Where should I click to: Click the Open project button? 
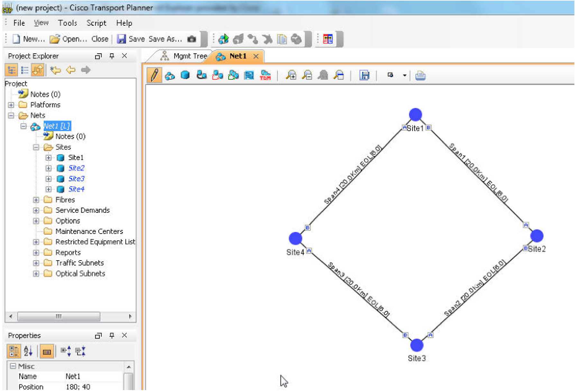[69, 39]
